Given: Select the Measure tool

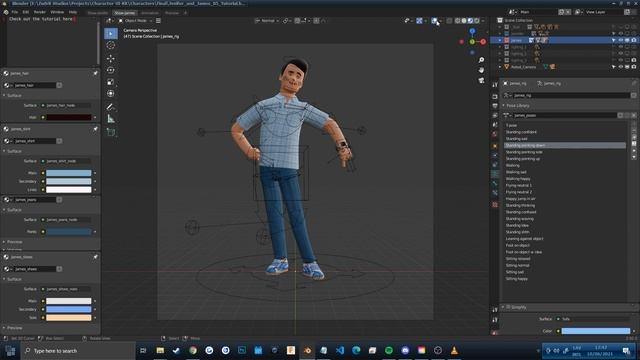Looking at the screenshot, I should pyautogui.click(x=111, y=119).
